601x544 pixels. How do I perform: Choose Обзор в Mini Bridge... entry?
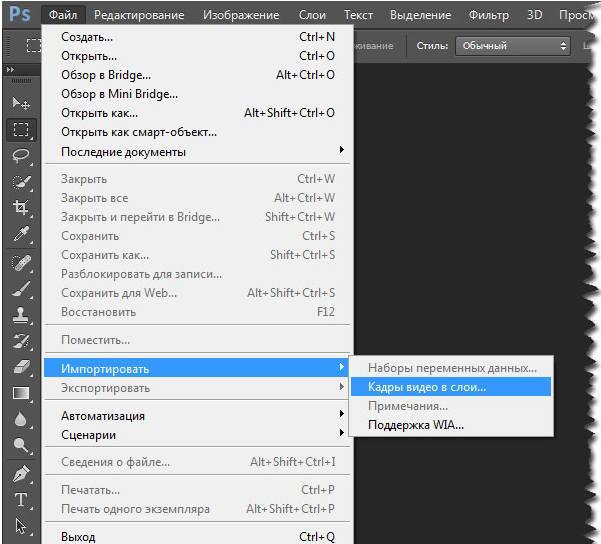point(197,94)
